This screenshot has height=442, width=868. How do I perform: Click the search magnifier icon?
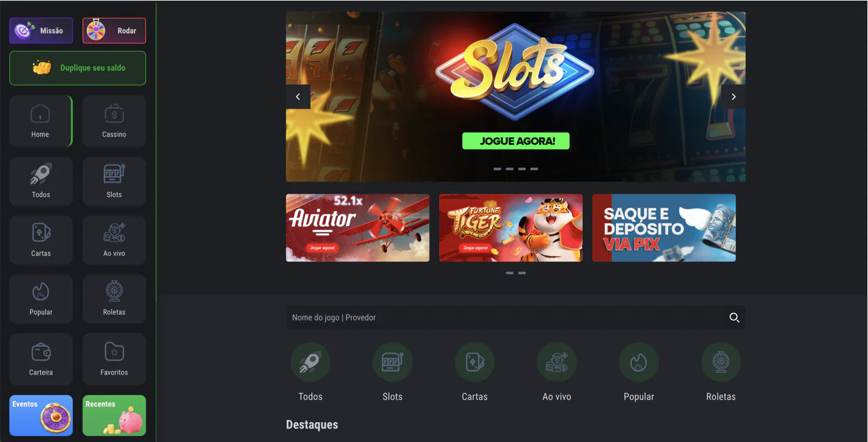(x=734, y=318)
